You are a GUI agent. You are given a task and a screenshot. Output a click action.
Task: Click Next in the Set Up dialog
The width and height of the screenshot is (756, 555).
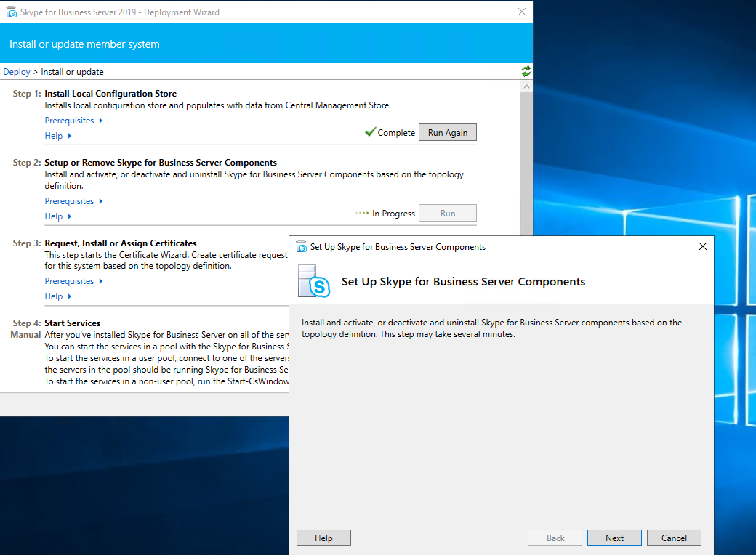(614, 538)
